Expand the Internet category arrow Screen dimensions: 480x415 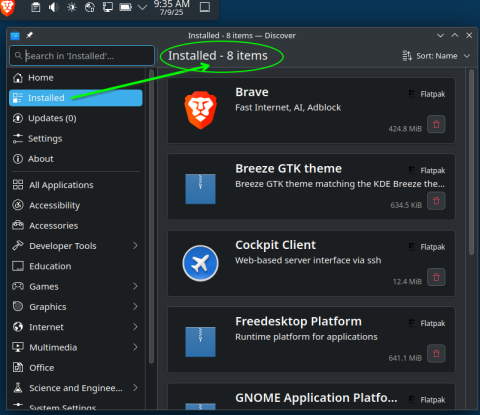pyautogui.click(x=135, y=327)
